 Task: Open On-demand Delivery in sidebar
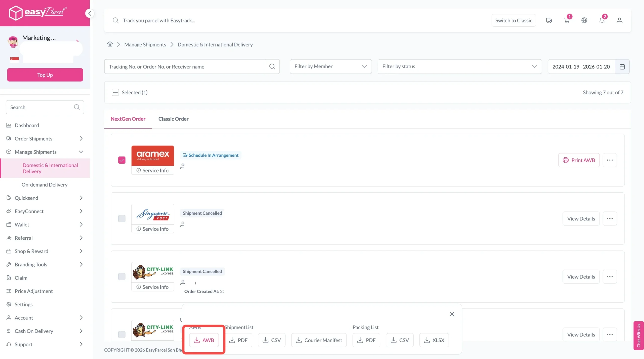[45, 185]
